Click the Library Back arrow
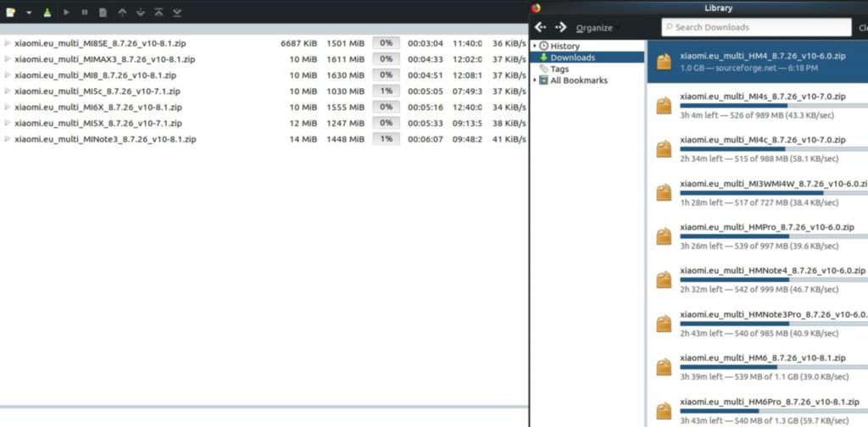 [541, 27]
